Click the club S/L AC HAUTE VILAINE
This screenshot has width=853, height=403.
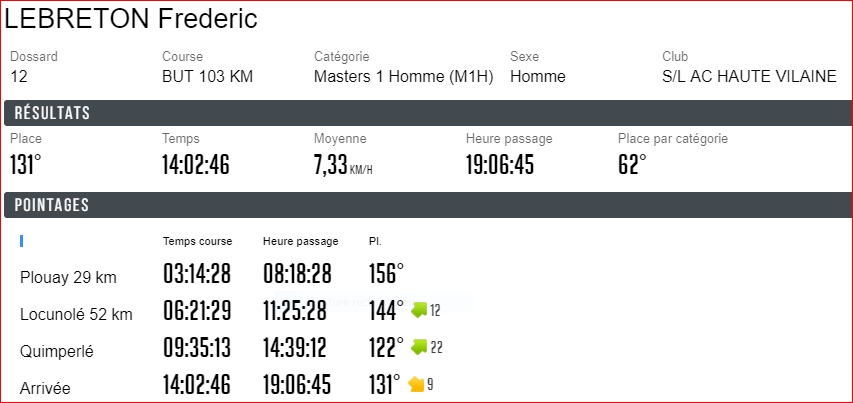749,77
